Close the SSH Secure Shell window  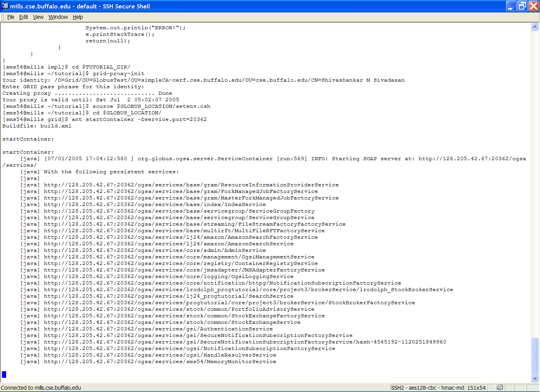pyautogui.click(x=533, y=6)
